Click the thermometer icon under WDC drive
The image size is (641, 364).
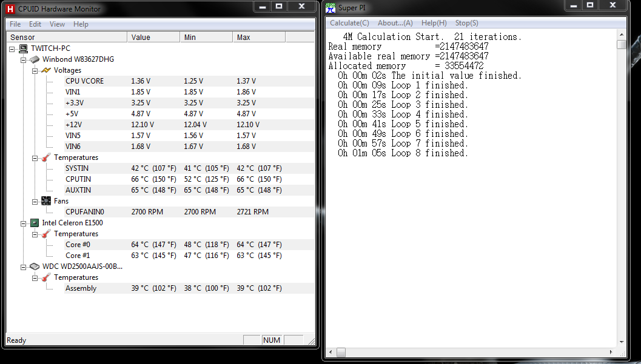coord(46,277)
